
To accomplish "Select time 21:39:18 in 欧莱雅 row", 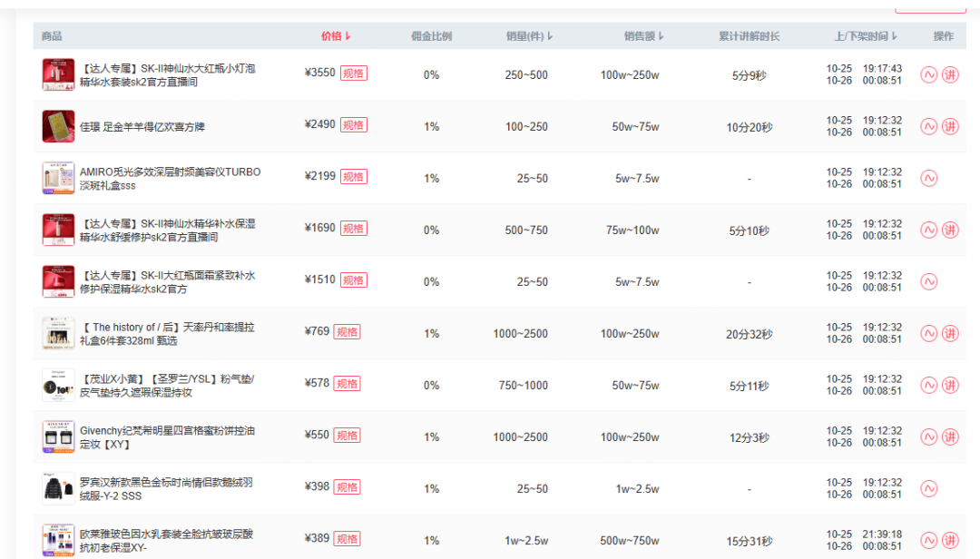I will tap(882, 534).
